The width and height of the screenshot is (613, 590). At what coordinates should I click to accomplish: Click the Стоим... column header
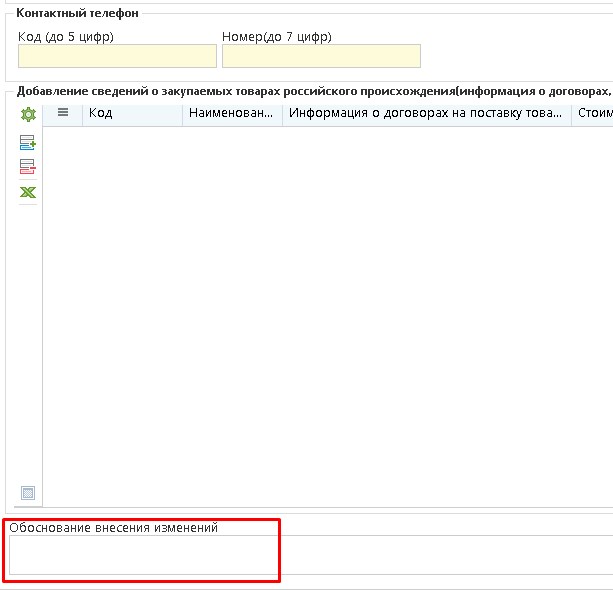tap(594, 114)
